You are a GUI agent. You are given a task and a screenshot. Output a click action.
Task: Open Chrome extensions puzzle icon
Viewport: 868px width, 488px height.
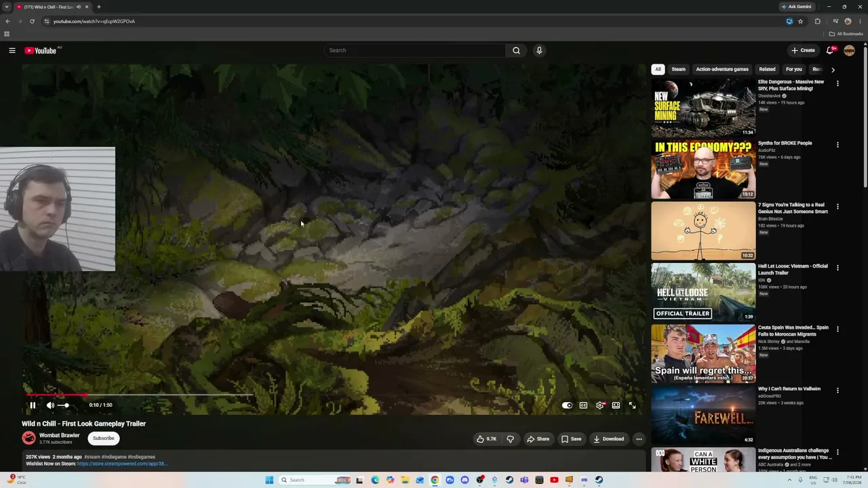point(817,21)
